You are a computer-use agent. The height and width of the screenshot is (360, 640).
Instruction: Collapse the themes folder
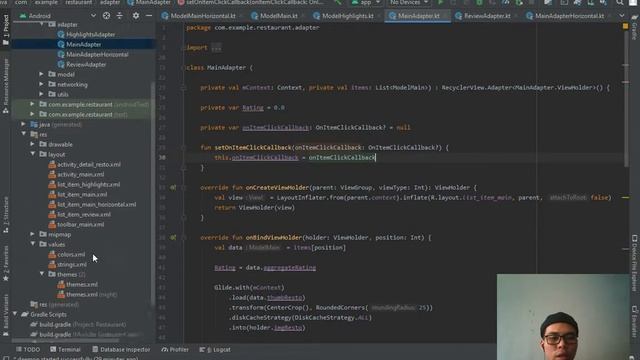tap(41, 274)
